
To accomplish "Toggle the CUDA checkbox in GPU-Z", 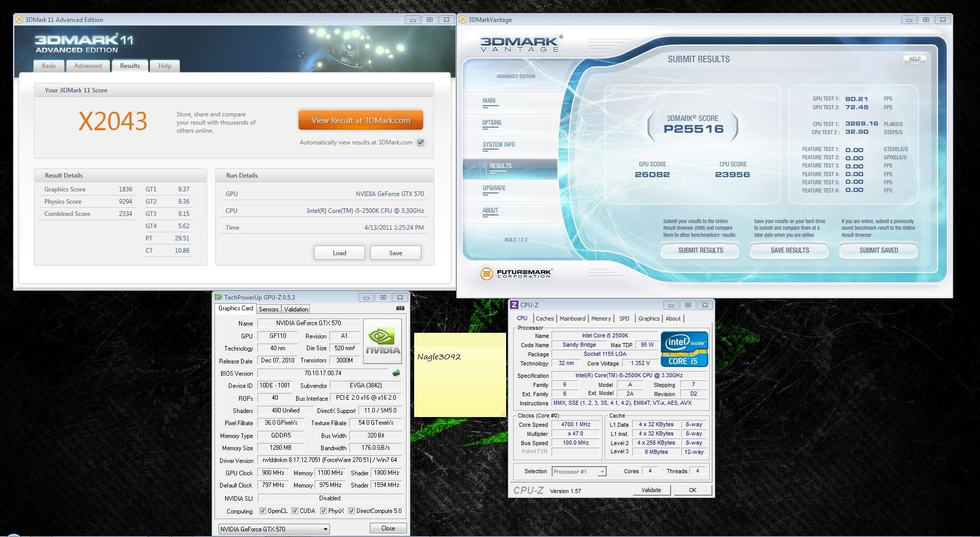I will 295,510.
